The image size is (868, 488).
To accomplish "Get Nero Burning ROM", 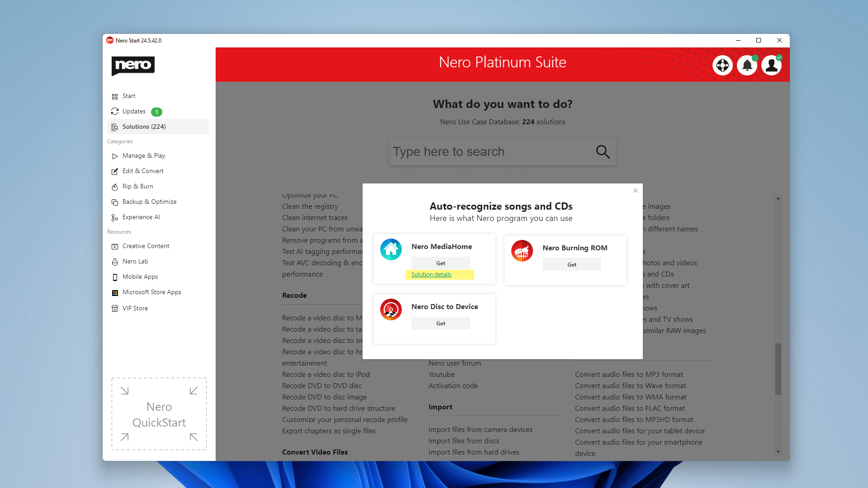I will (x=571, y=264).
